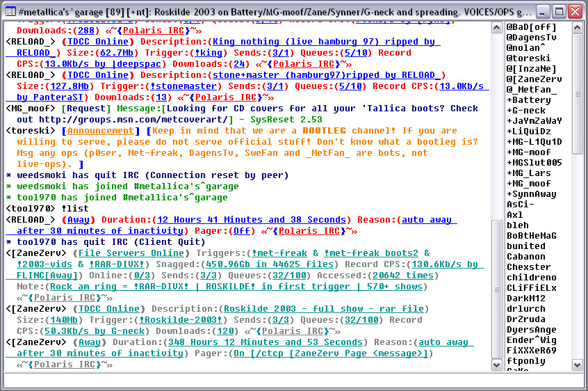The width and height of the screenshot is (588, 391).
Task: Click the !met-freak boots2 trigger
Action: click(371, 253)
